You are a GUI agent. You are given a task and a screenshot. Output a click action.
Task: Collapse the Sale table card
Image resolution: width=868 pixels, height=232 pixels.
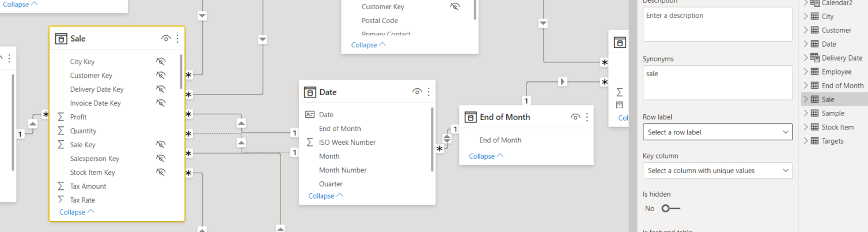[x=77, y=212]
